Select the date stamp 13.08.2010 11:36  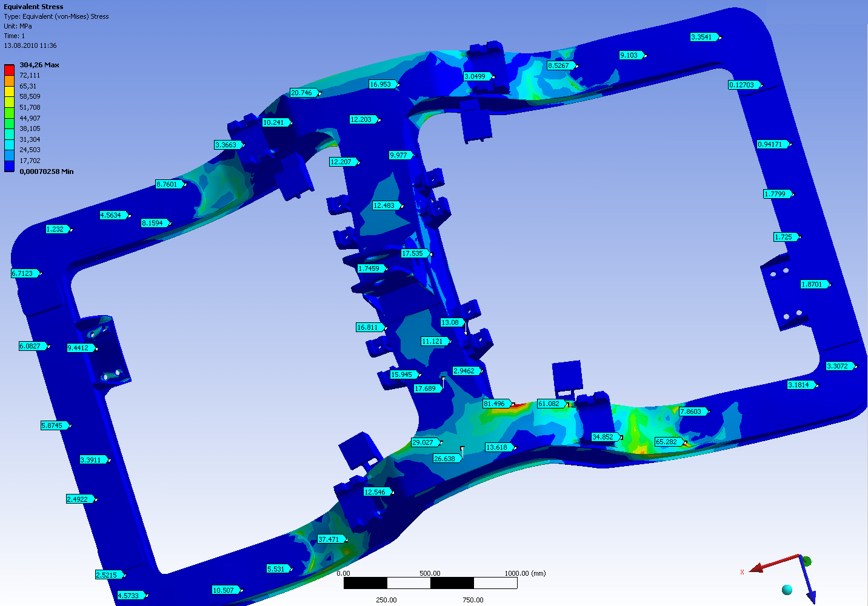pyautogui.click(x=30, y=45)
